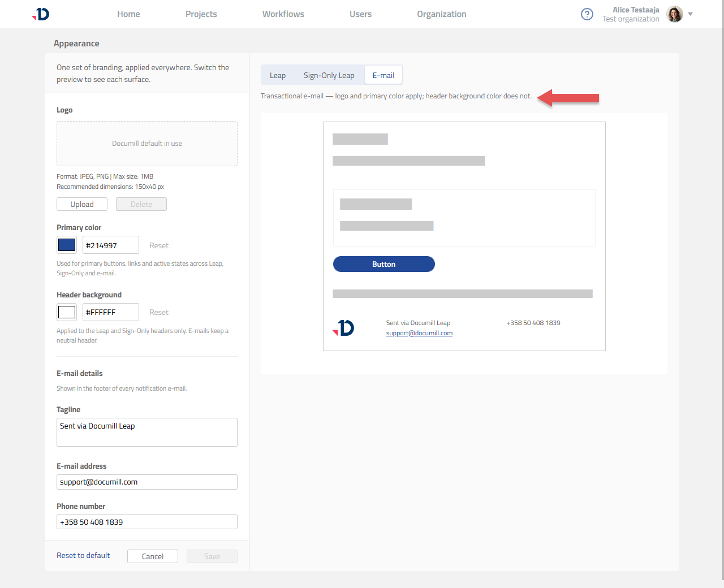Click into the Tagline text area
Viewport: 724px width, 588px height.
147,432
